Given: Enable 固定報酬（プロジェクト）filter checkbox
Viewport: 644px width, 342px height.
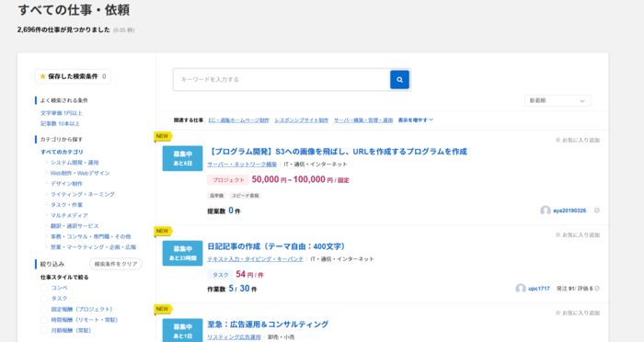Looking at the screenshot, I should (x=44, y=309).
